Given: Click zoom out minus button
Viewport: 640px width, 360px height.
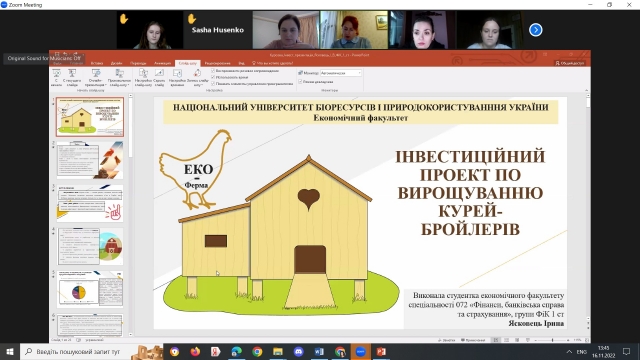Looking at the screenshot, I should click(536, 340).
